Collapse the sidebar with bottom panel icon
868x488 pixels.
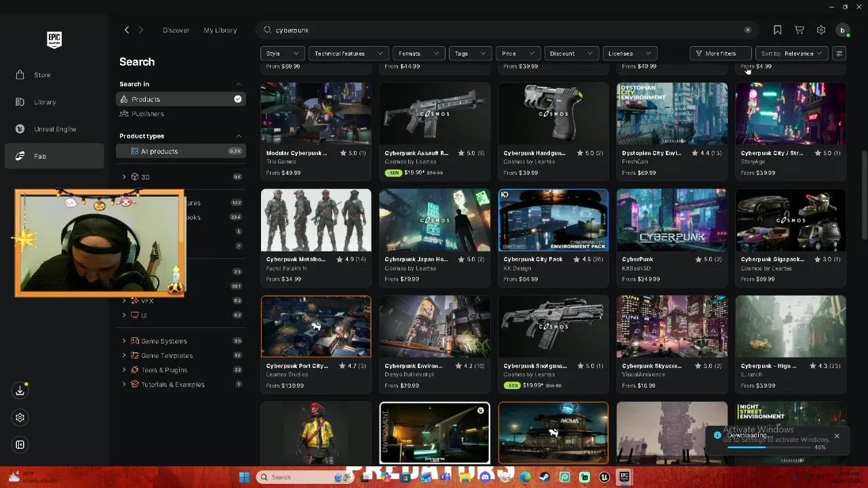pos(20,445)
